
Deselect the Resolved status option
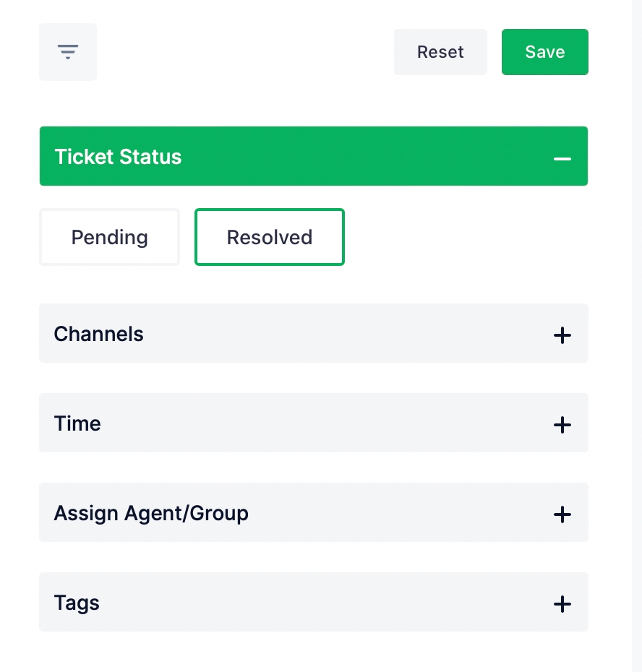270,238
